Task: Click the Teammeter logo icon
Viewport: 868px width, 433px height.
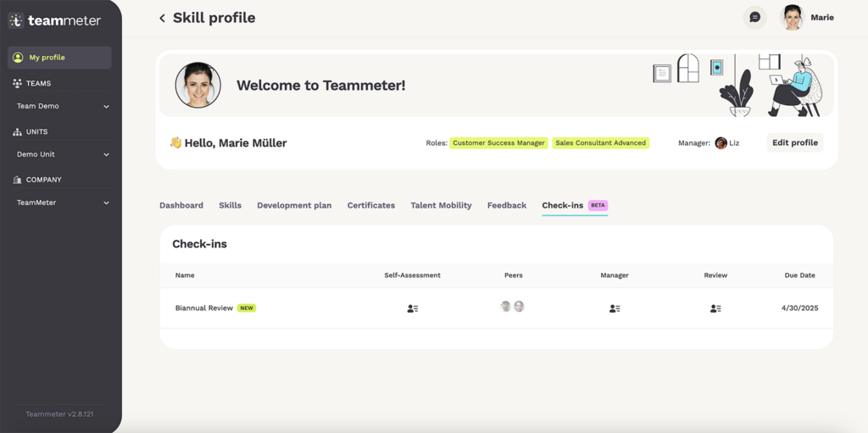Action: [16, 20]
